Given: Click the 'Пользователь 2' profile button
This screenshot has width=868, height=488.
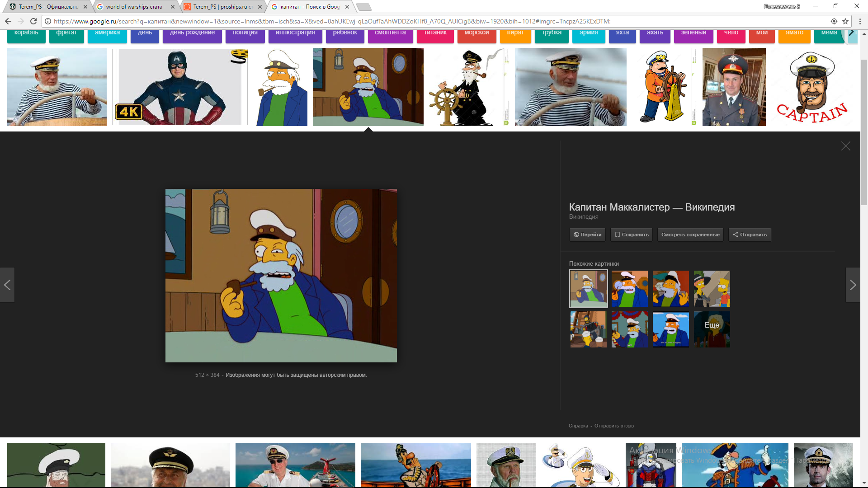Looking at the screenshot, I should click(782, 6).
